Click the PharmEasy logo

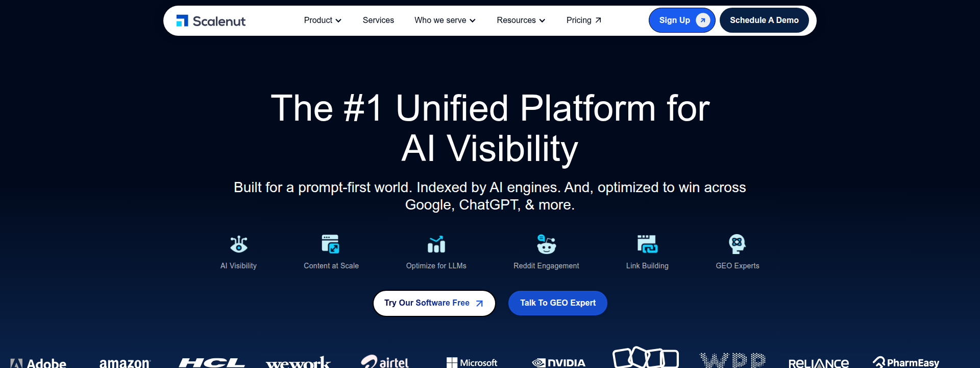pyautogui.click(x=905, y=362)
